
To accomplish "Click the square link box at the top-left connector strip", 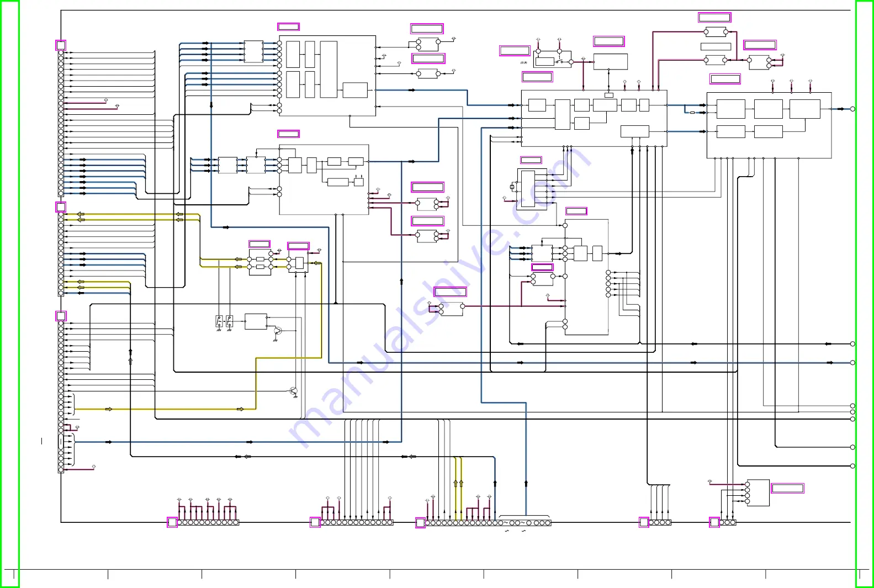I will click(x=61, y=45).
